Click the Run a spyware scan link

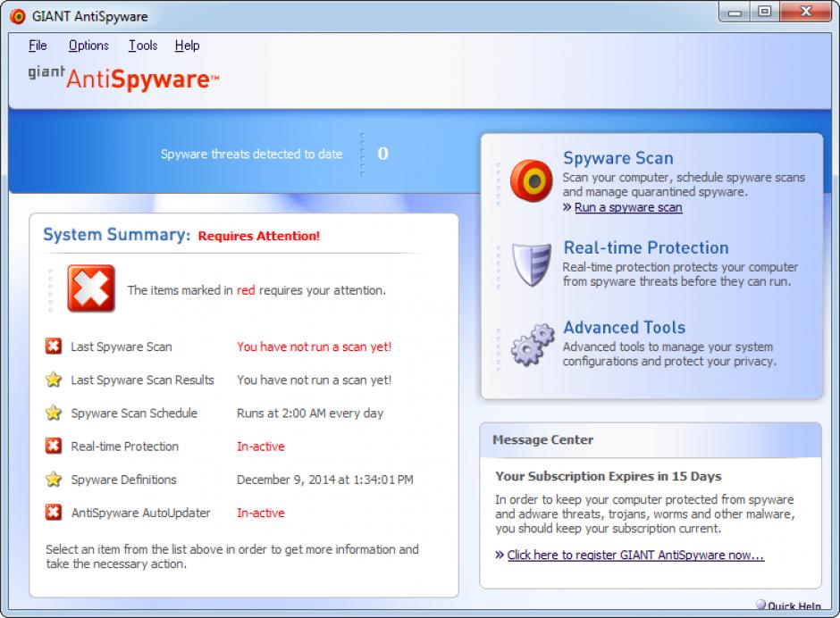(x=628, y=207)
